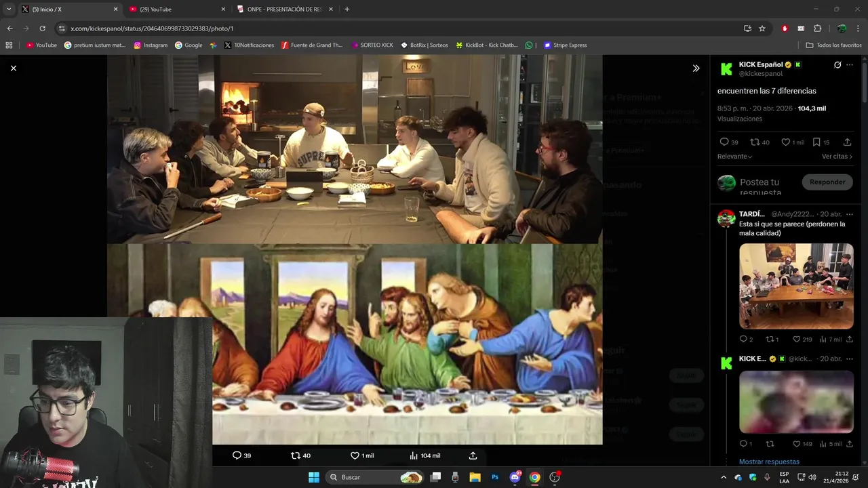Reload the page with the refresh icon
868x488 pixels.
point(42,28)
